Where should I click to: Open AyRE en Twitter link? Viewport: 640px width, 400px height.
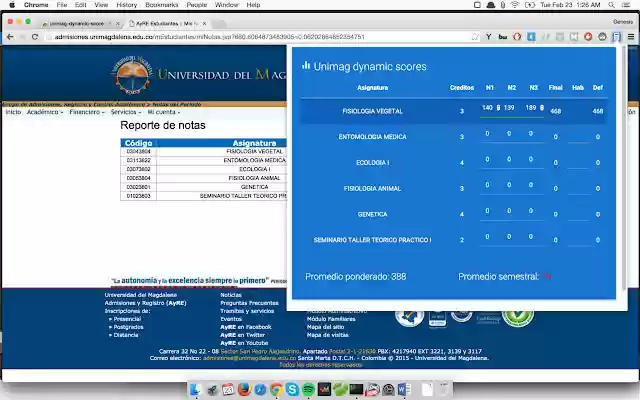tap(242, 335)
